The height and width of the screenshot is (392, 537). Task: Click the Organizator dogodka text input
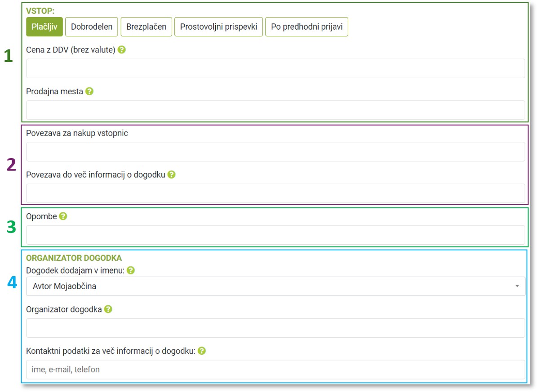pos(275,328)
